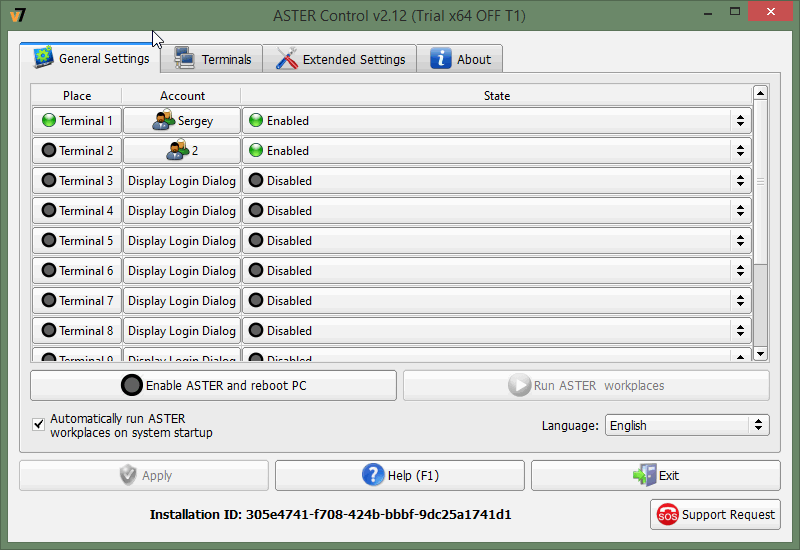Click the blue About info icon
Viewport: 800px width, 550px height.
pos(440,58)
